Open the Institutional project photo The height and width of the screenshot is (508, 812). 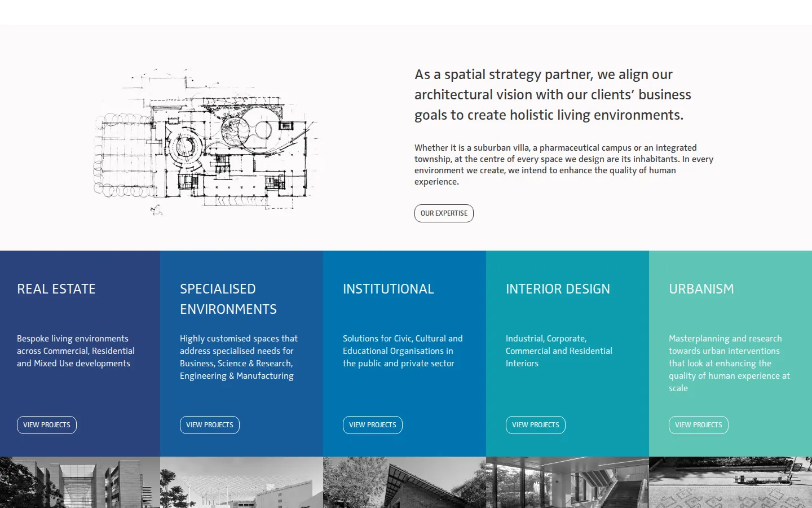(404, 482)
